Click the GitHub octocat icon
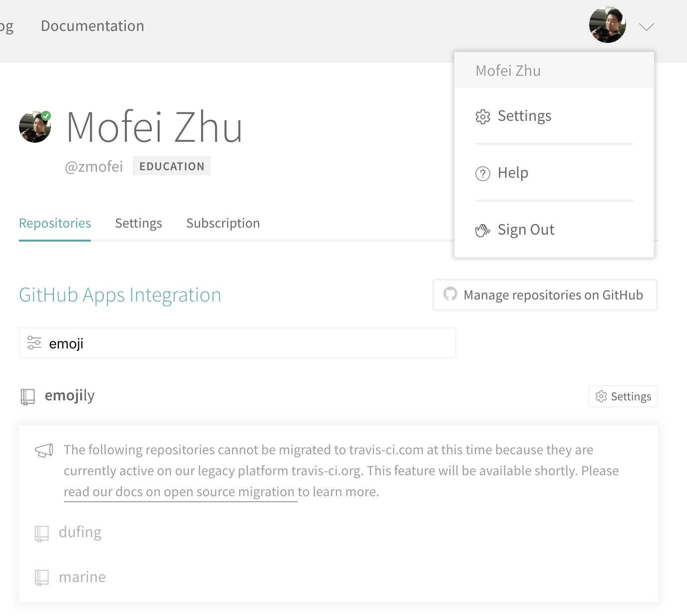The height and width of the screenshot is (616, 687). coord(450,294)
